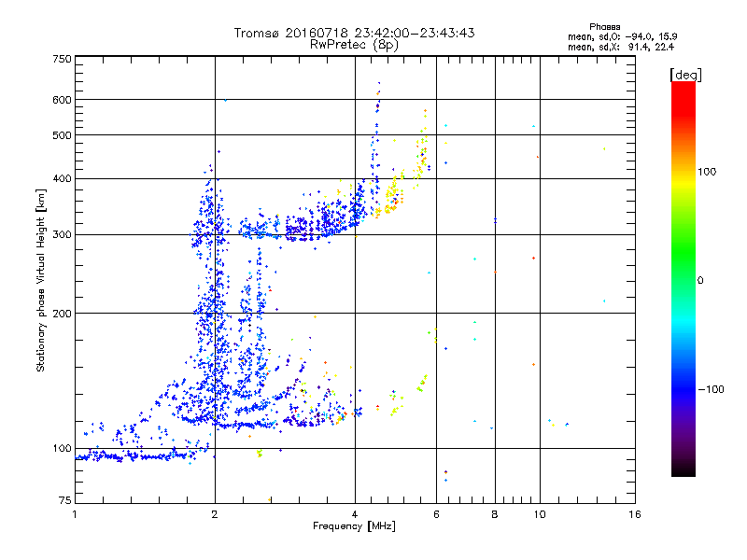Click the "Frequency [MHz]" axis title

(354, 526)
